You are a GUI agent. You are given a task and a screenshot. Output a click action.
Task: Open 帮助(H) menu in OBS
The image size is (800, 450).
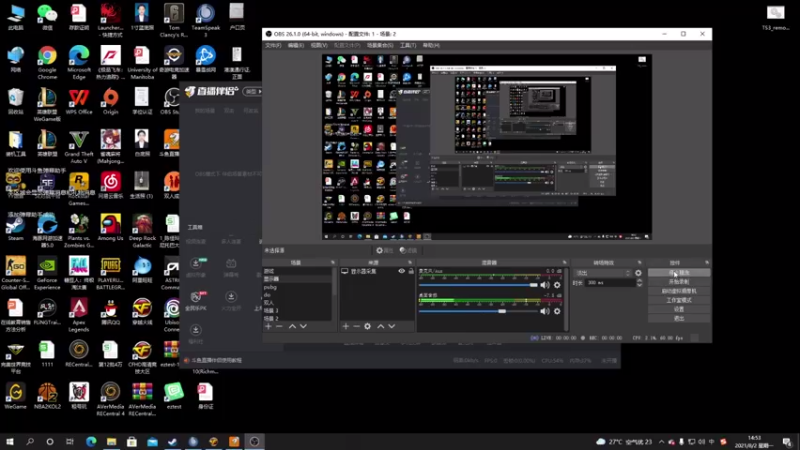431,45
